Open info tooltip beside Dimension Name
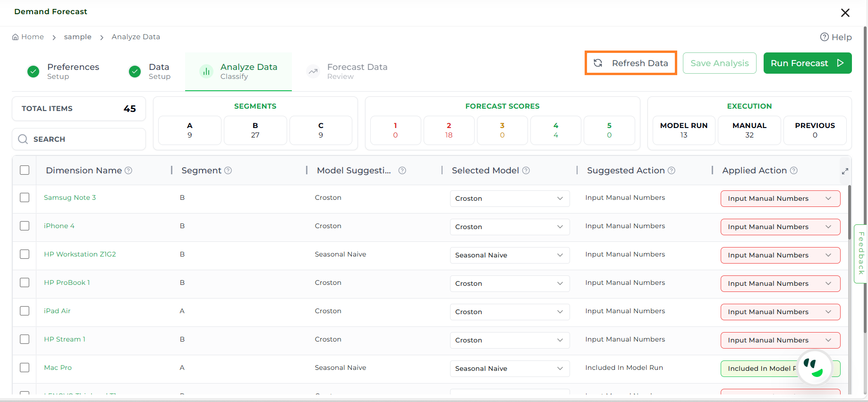 [128, 171]
